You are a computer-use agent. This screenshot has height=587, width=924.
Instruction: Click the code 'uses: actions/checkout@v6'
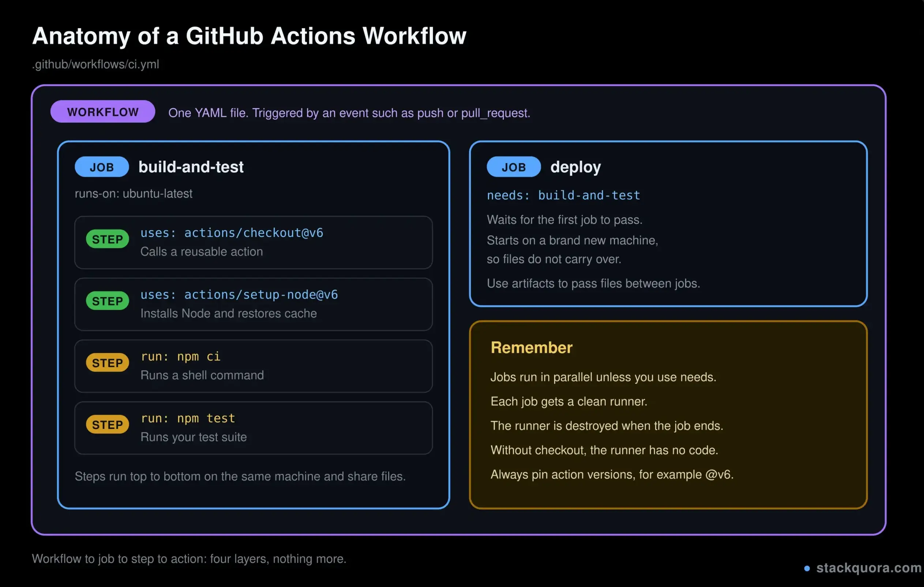(x=232, y=233)
